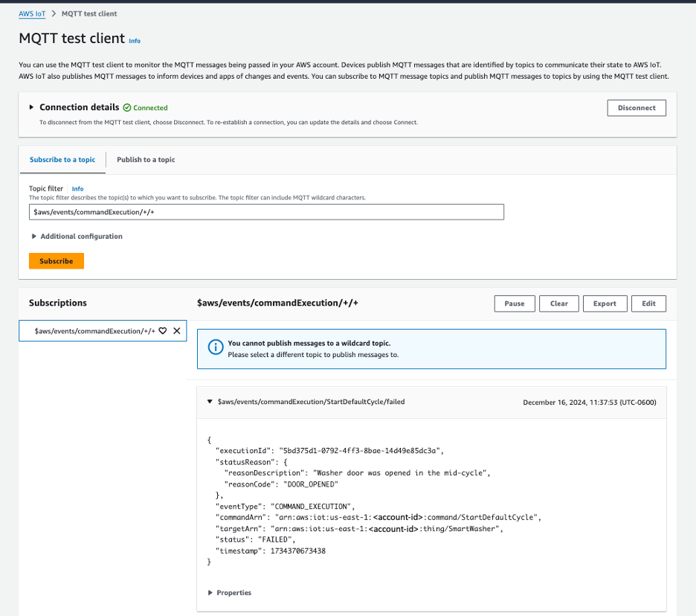The image size is (696, 616).
Task: Favorite the commandExecution subscription with heart icon
Action: click(x=162, y=331)
